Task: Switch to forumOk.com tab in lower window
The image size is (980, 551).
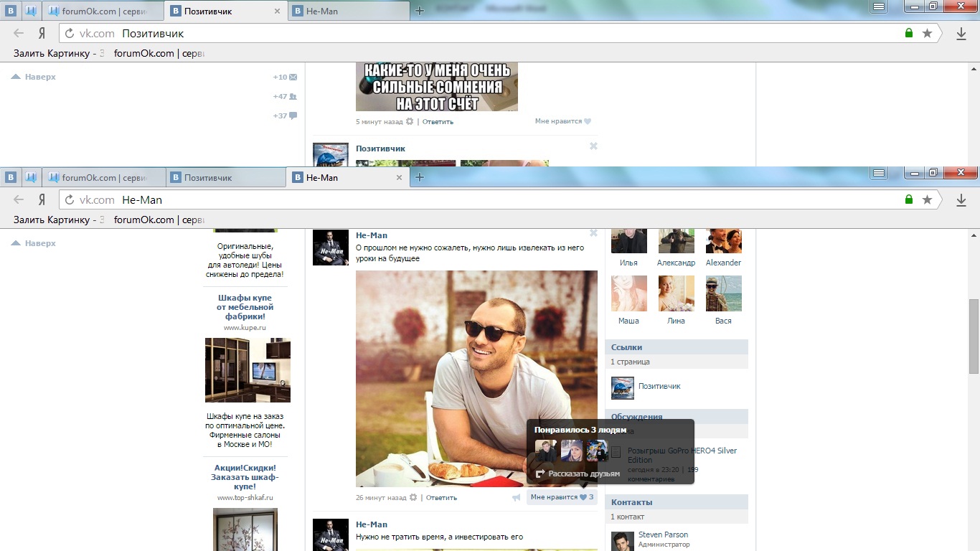Action: pos(103,177)
